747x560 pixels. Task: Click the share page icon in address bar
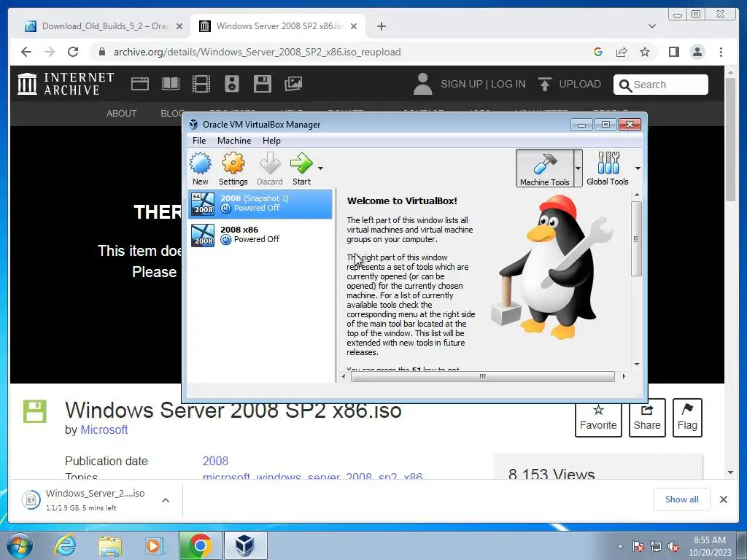[x=622, y=52]
